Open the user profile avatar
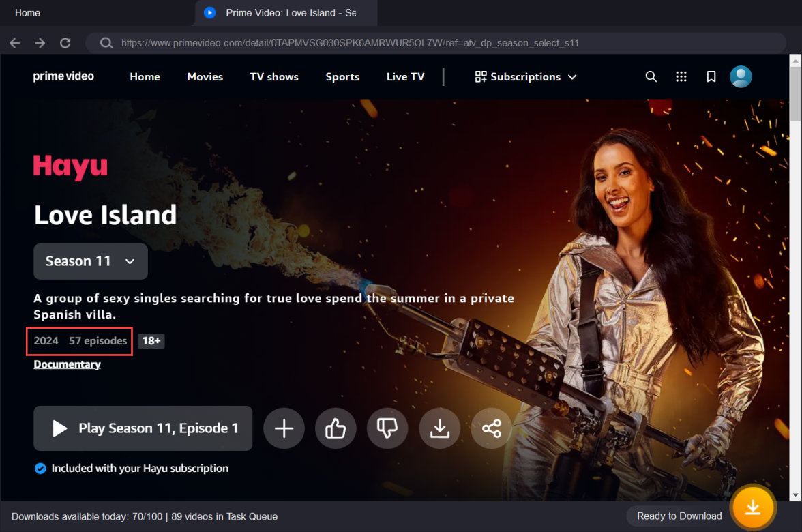Screen dimensions: 802x532 pos(741,76)
